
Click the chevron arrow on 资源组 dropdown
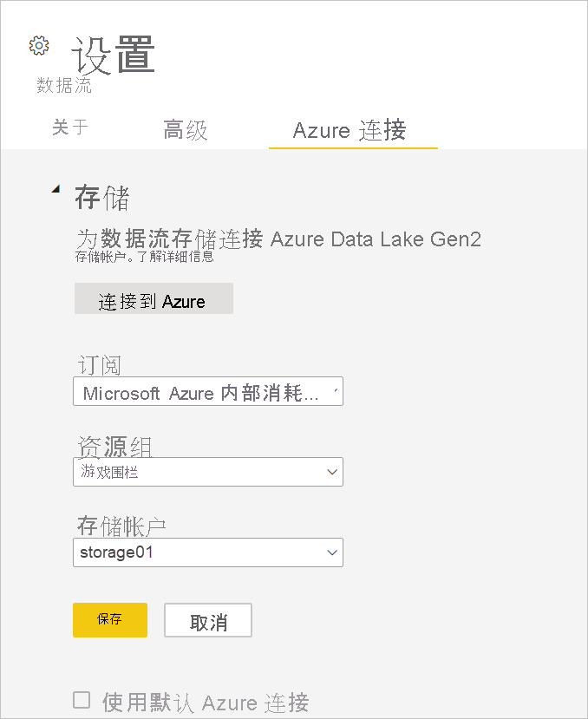click(x=330, y=472)
